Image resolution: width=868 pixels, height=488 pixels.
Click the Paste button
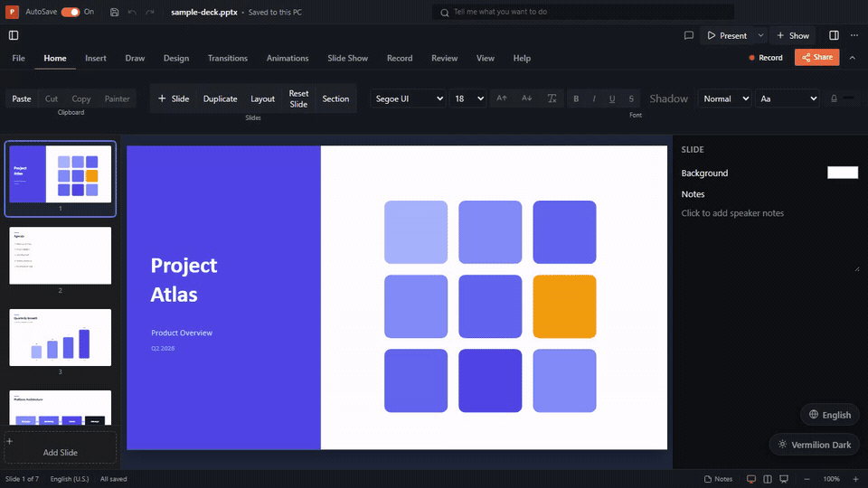tap(22, 99)
